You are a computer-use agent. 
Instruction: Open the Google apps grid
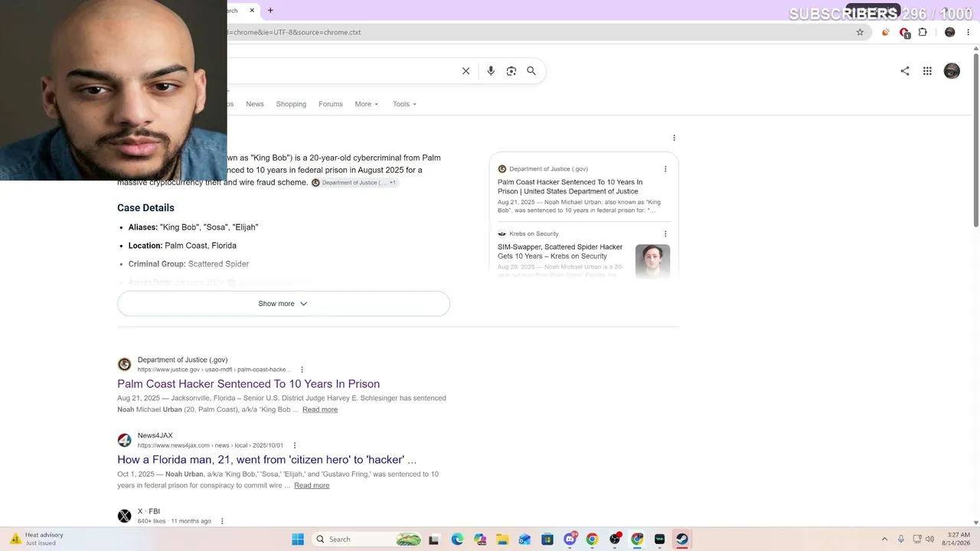click(927, 71)
